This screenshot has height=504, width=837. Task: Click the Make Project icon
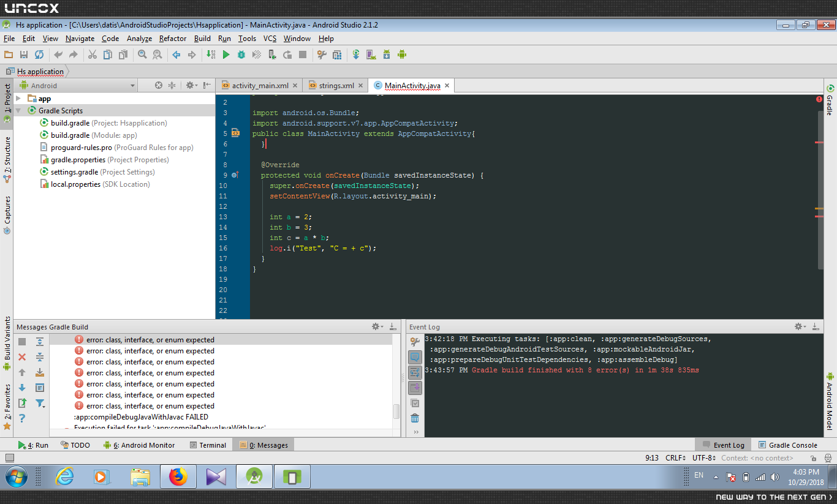(x=211, y=55)
